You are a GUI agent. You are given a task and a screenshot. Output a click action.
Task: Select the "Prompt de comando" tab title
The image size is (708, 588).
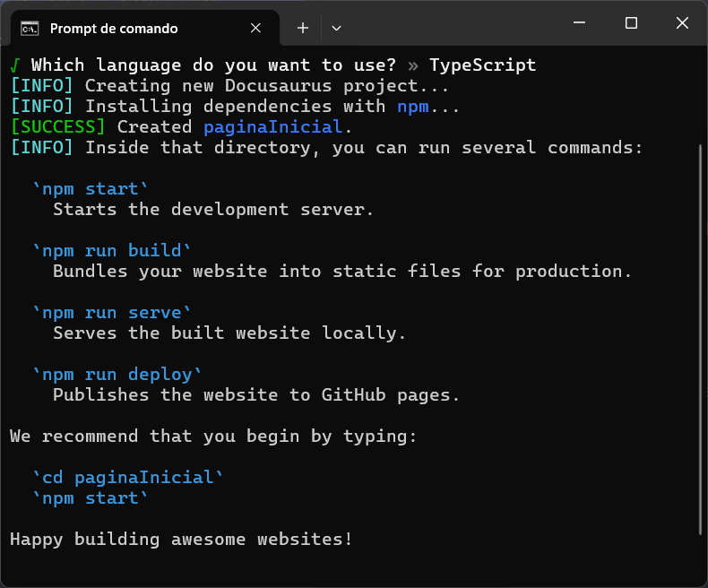114,28
